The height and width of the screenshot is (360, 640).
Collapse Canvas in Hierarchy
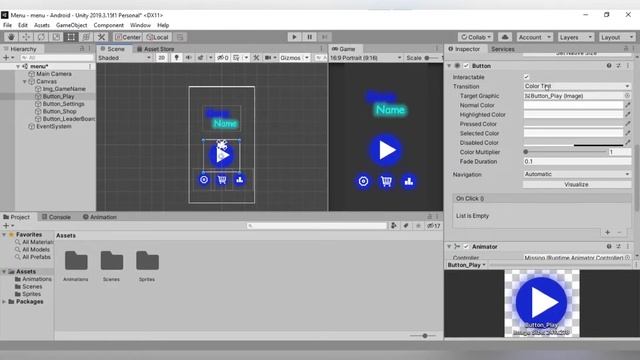click(x=24, y=82)
